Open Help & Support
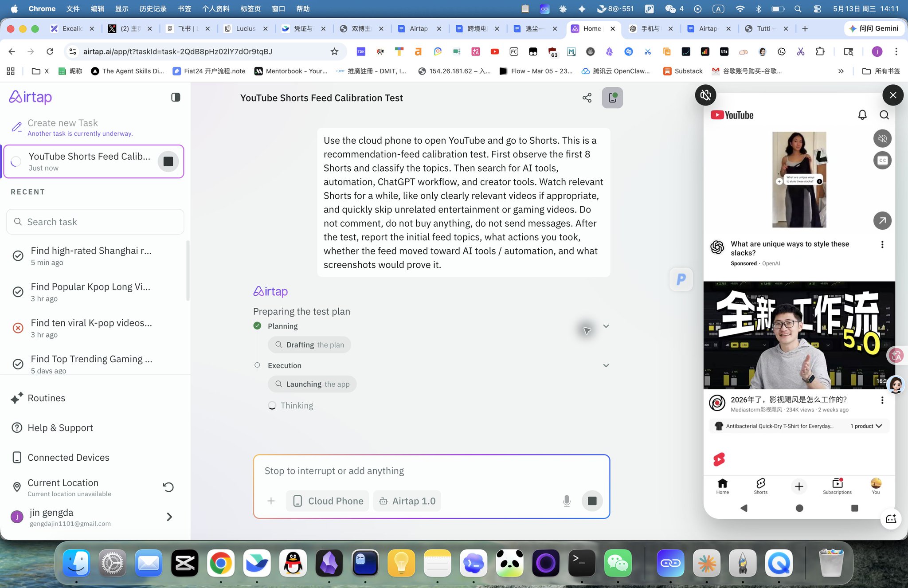Screen dimensions: 908x588 coord(60,428)
